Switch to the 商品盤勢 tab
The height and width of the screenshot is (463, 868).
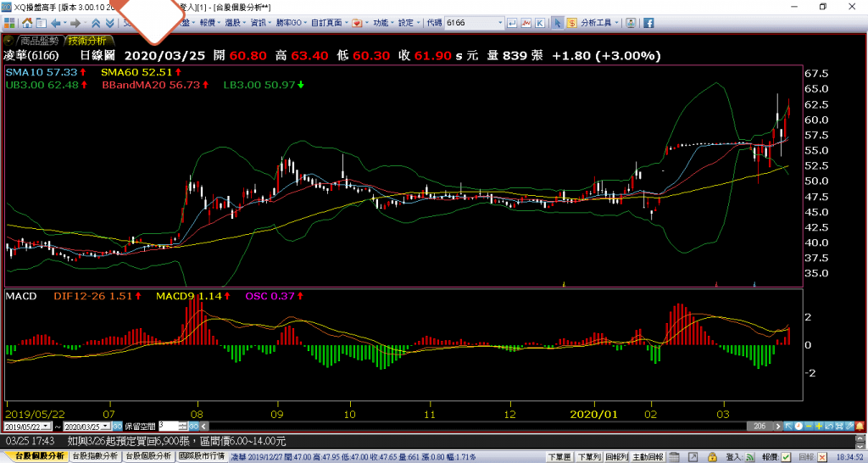pyautogui.click(x=40, y=40)
